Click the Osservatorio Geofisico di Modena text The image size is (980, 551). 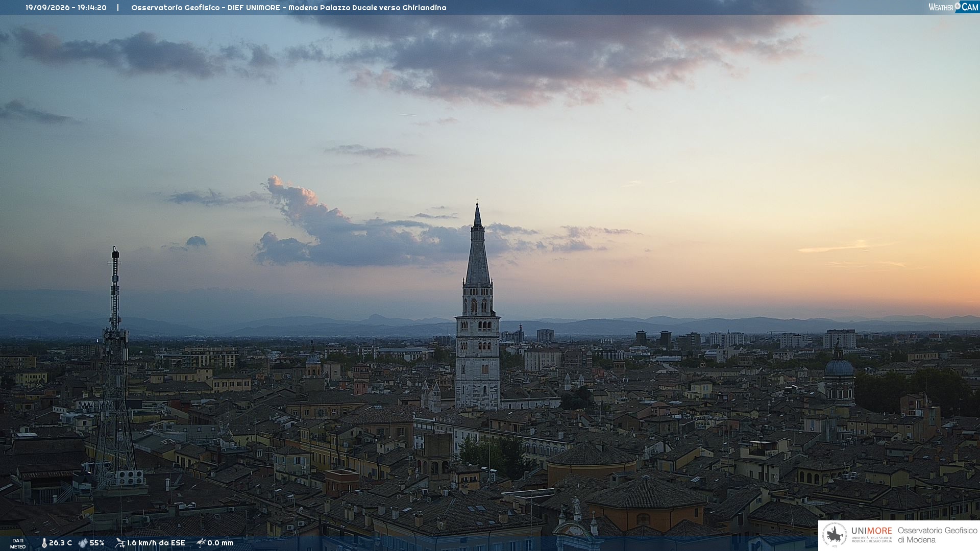(937, 535)
